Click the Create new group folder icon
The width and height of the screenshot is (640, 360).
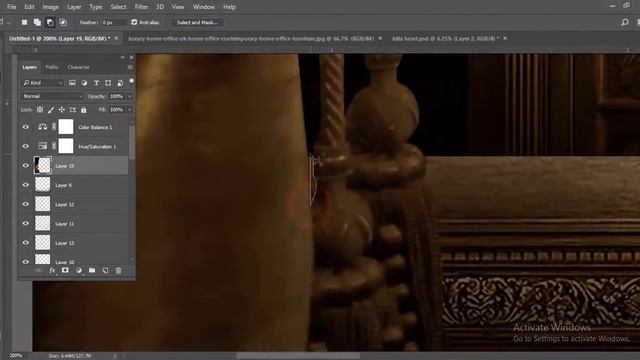tap(92, 270)
